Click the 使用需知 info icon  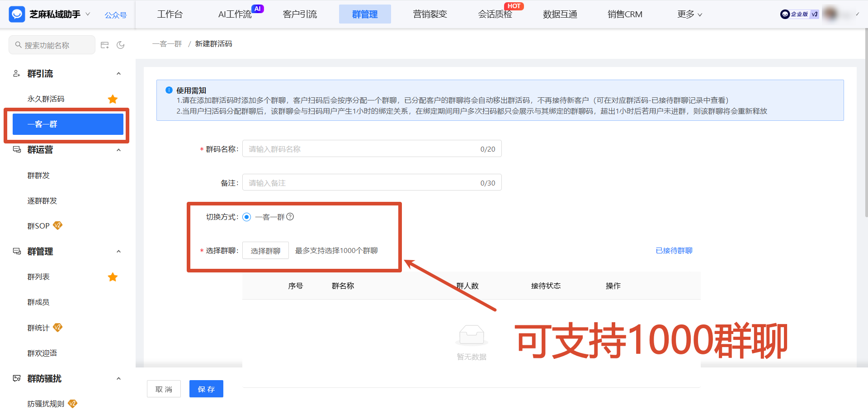[169, 90]
